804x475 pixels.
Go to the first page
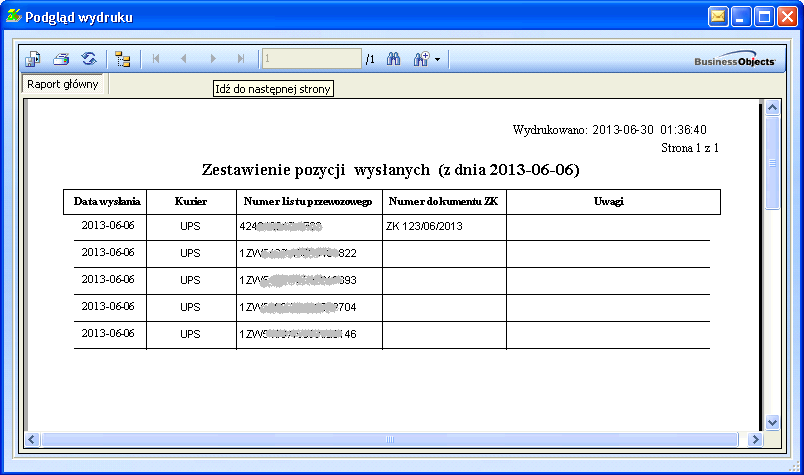tap(156, 60)
